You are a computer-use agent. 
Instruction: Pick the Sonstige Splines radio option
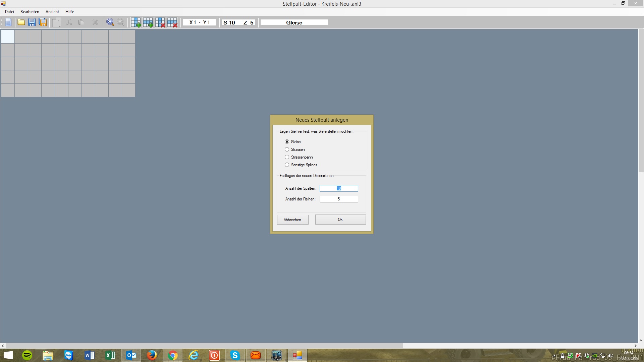click(287, 165)
